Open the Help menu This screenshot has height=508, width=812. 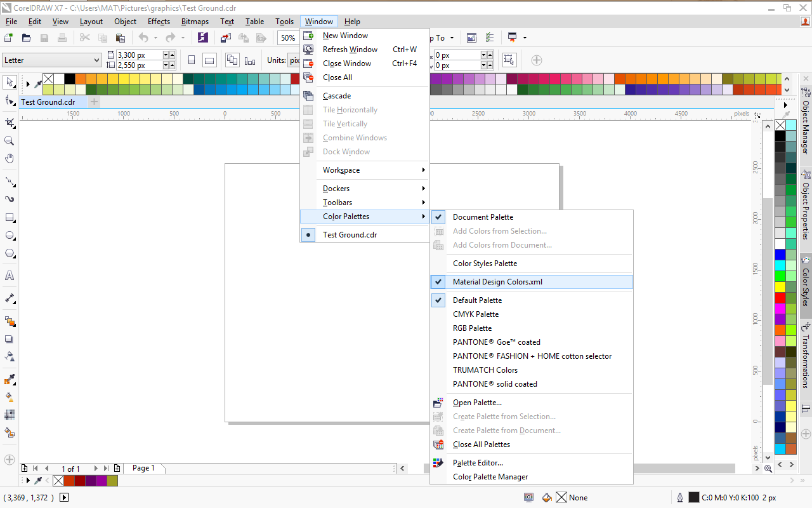coord(352,21)
